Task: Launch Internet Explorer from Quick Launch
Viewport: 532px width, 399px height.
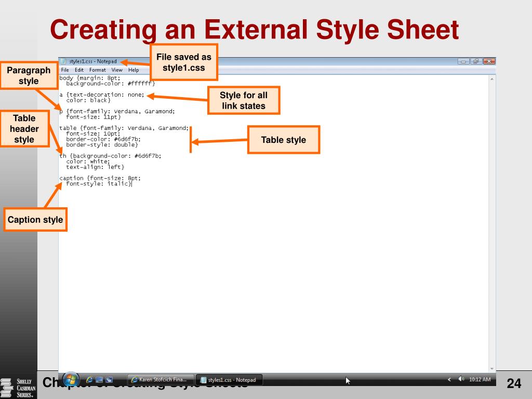Action: pos(89,380)
